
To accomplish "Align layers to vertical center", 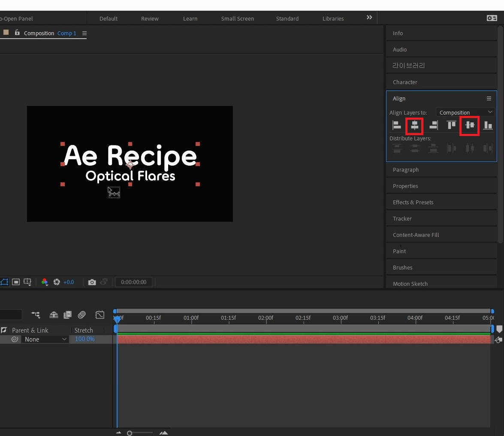I will coord(470,125).
